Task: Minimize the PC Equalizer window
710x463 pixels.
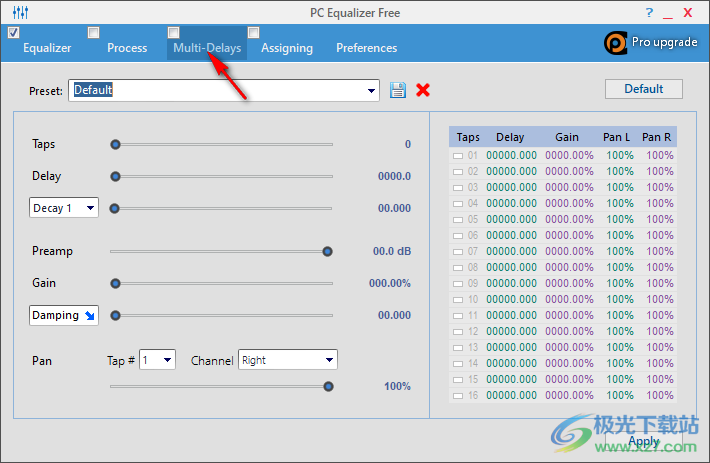Action: pos(669,12)
